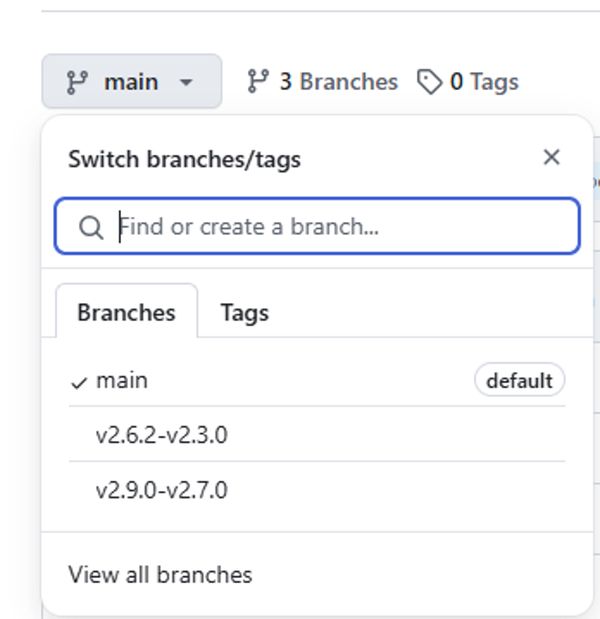Click the tag icon beside 0 Tags
Screen dimensions: 600x619
429,82
